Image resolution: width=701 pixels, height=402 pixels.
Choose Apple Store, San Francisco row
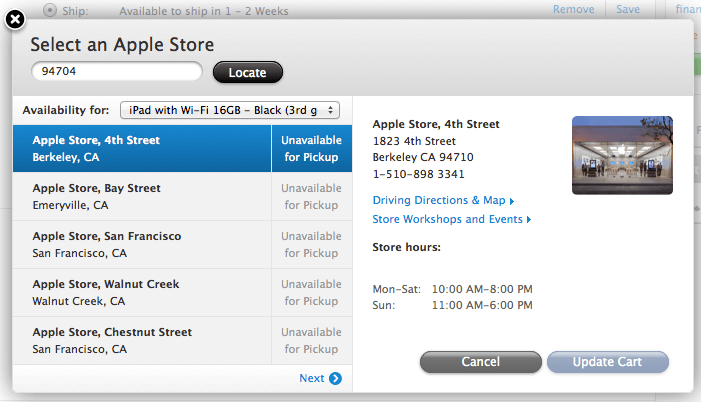pos(182,245)
